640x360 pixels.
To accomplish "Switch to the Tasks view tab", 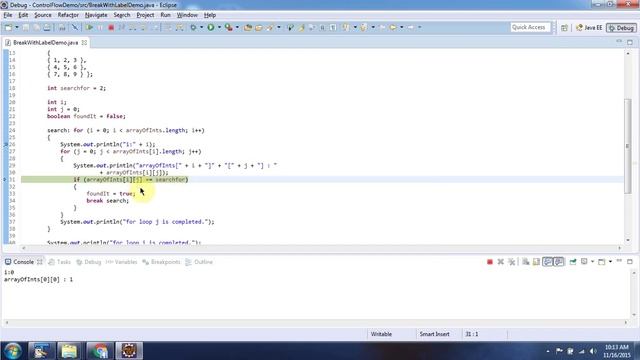I will 60,262.
